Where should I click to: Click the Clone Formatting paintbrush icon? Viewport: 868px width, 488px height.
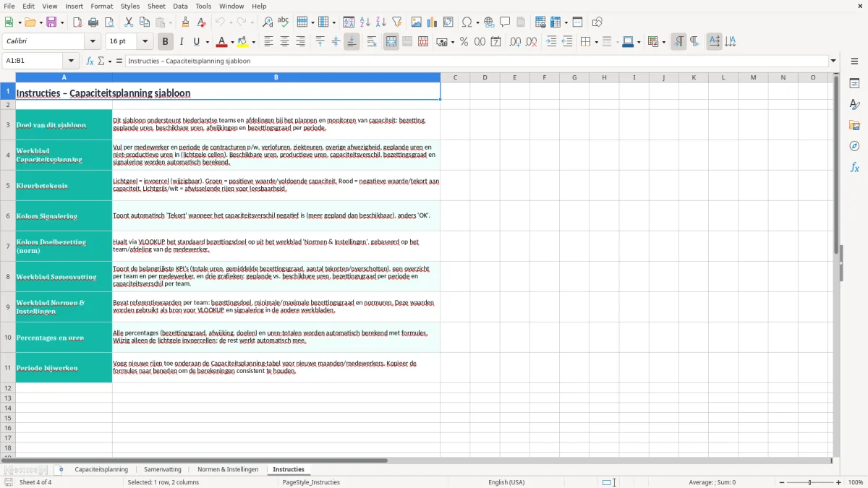(186, 22)
